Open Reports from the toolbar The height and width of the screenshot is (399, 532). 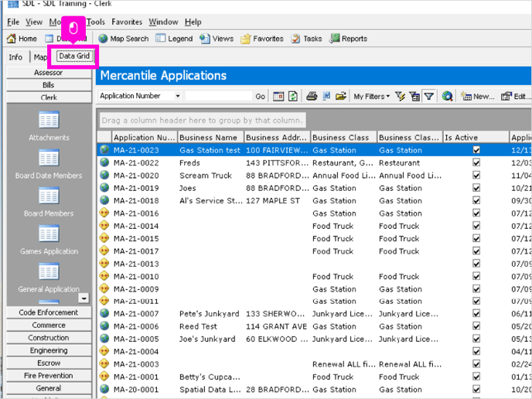349,39
